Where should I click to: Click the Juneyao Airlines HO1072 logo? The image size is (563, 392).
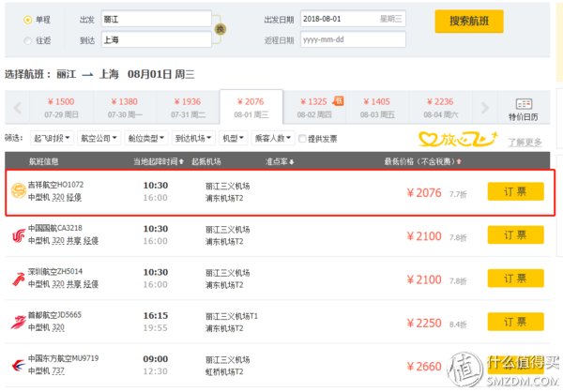[19, 190]
